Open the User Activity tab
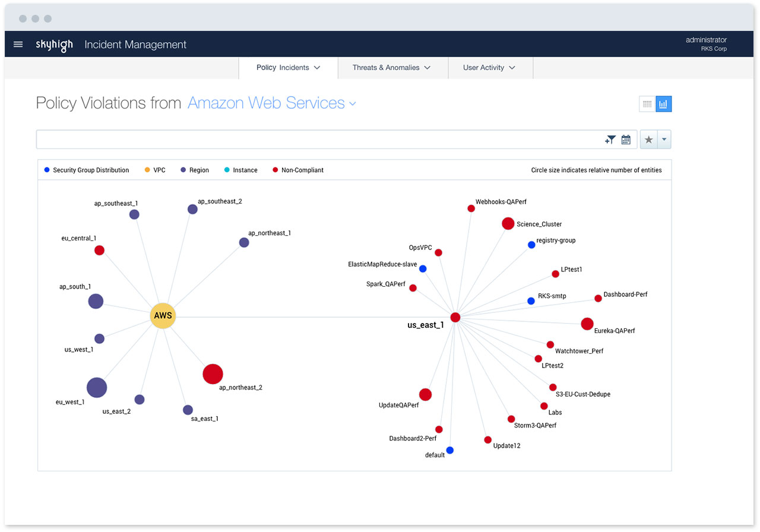This screenshot has width=760, height=532. pos(490,68)
